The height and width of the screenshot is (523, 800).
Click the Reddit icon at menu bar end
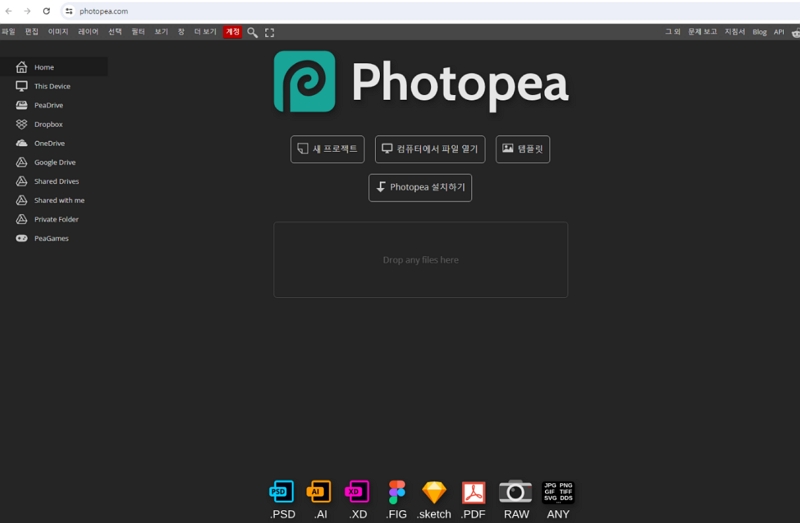click(x=796, y=33)
